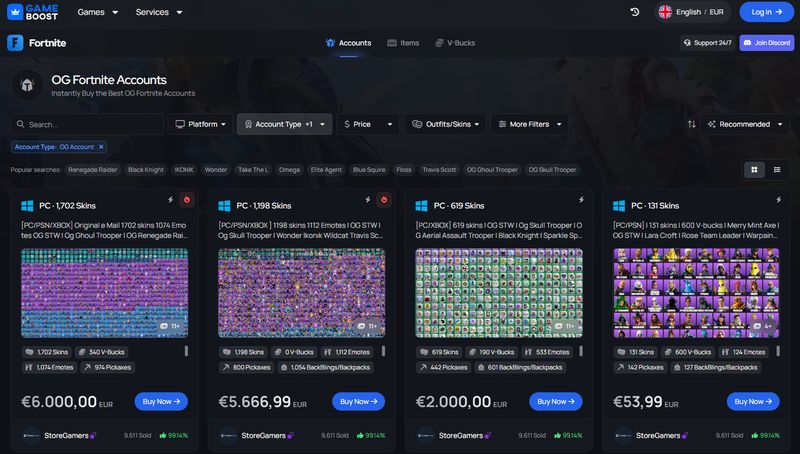The width and height of the screenshot is (800, 454).
Task: Click the Windows icon on the 131 Skins card
Action: (x=619, y=206)
